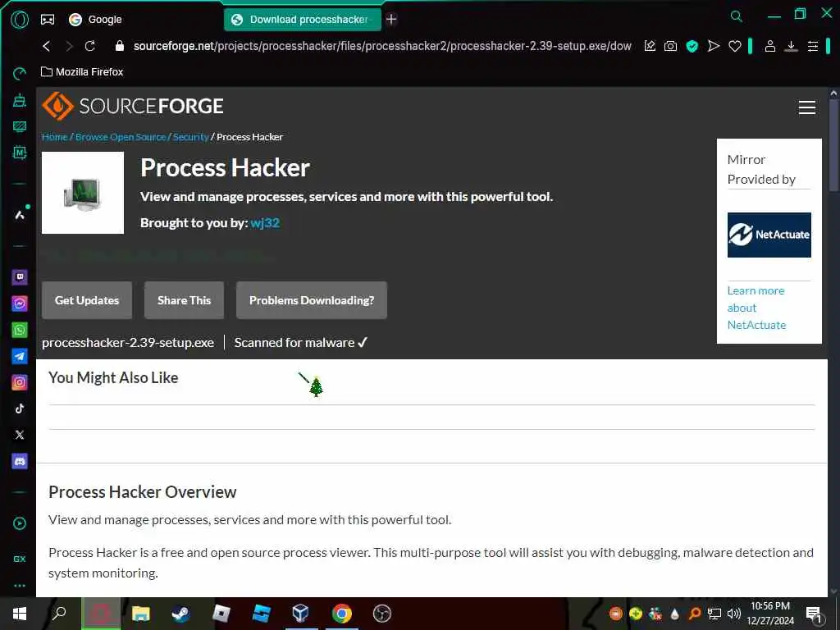
Task: Open volume control in system tray
Action: coord(734,614)
